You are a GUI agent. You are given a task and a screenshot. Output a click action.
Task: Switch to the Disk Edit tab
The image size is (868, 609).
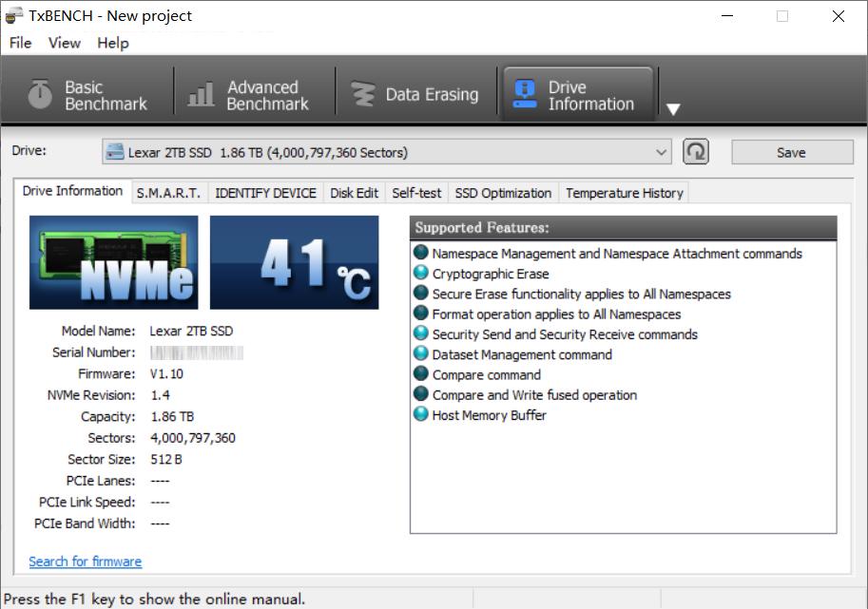[x=353, y=192]
